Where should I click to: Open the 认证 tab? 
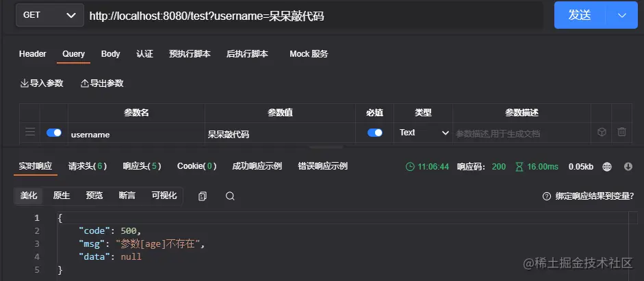[x=144, y=54]
